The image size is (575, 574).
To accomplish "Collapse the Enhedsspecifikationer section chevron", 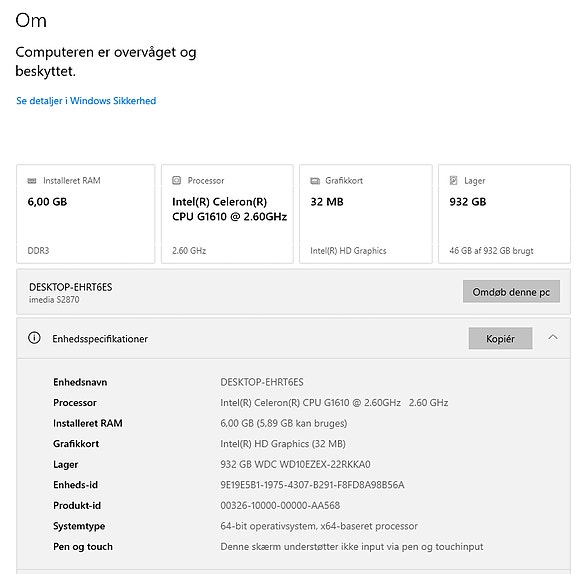I will click(x=553, y=337).
